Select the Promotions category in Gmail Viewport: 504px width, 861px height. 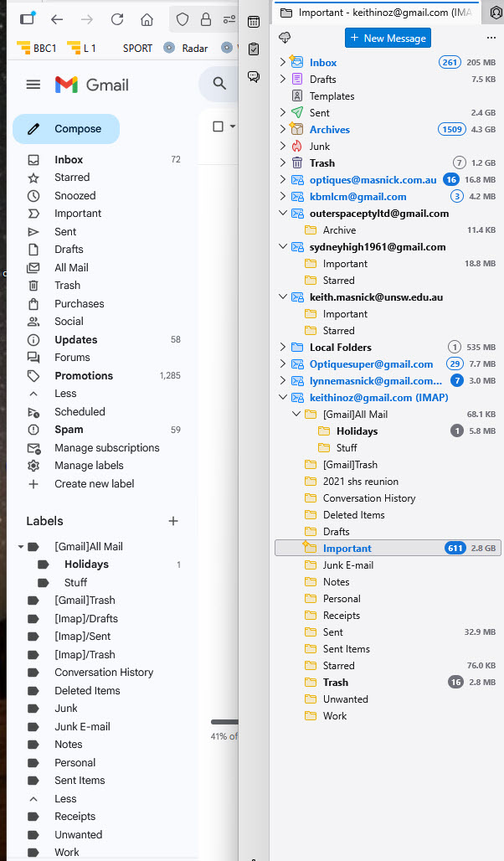click(x=84, y=375)
